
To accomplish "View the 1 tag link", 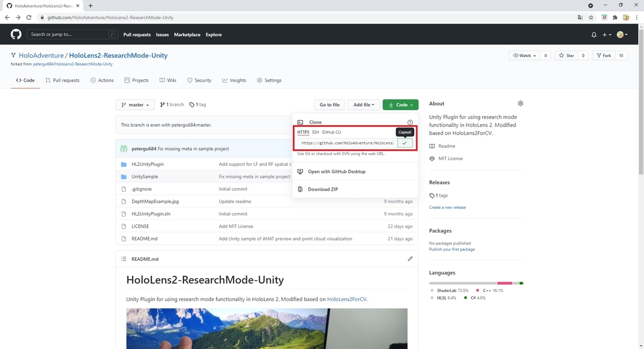I will pyautogui.click(x=197, y=105).
